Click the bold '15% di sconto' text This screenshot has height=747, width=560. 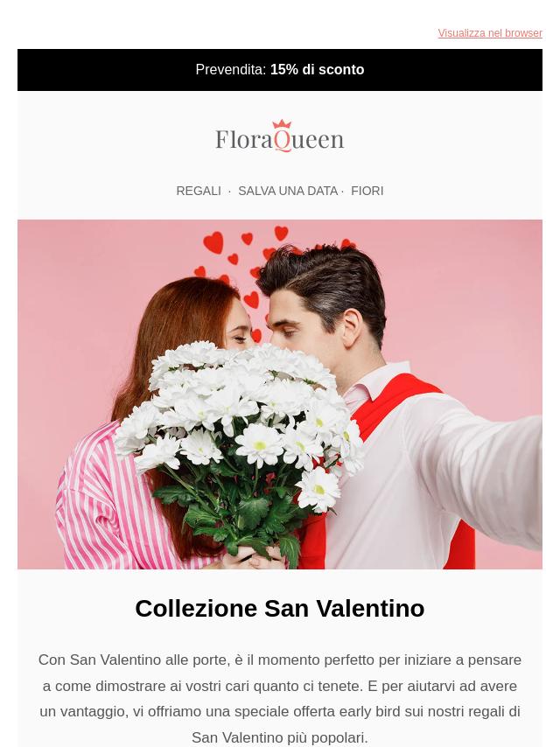pos(317,70)
